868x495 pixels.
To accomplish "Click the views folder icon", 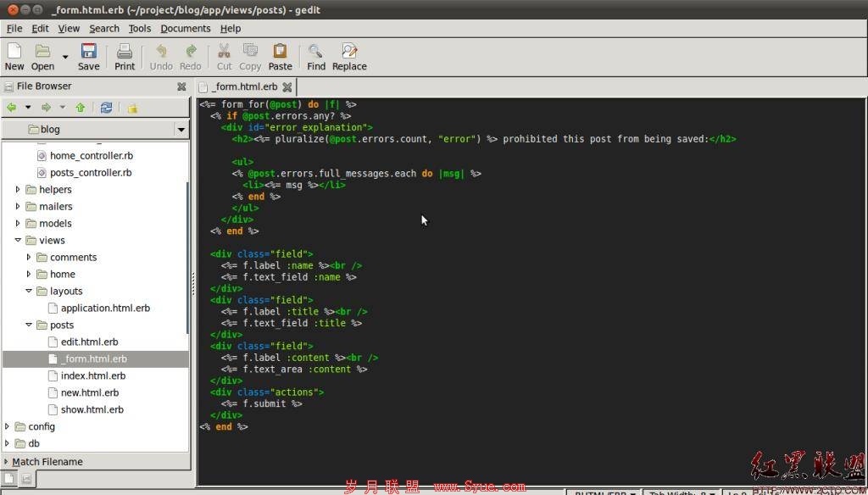I will (31, 241).
